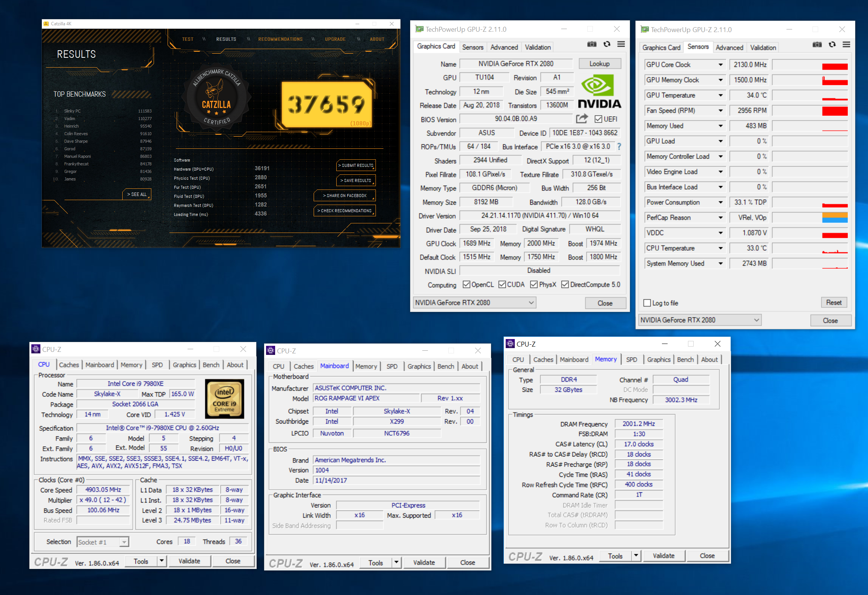Open the Power Consumption sensor dropdown
Screen dimensions: 868x595
click(720, 202)
